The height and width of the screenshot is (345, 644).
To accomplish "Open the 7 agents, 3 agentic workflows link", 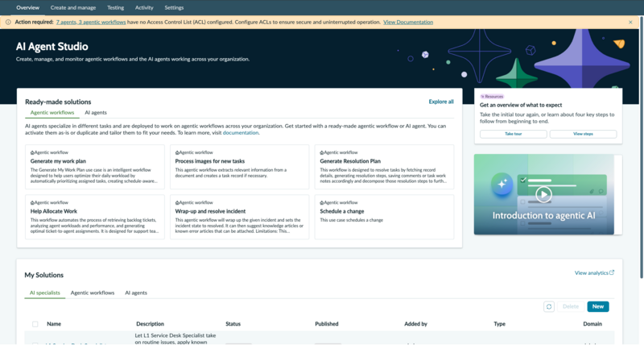I will 91,23.
